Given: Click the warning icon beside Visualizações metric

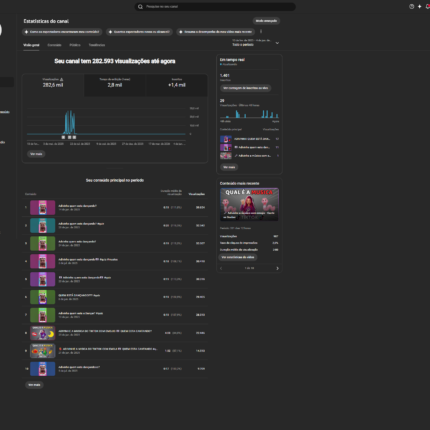Looking at the screenshot, I should [61, 79].
